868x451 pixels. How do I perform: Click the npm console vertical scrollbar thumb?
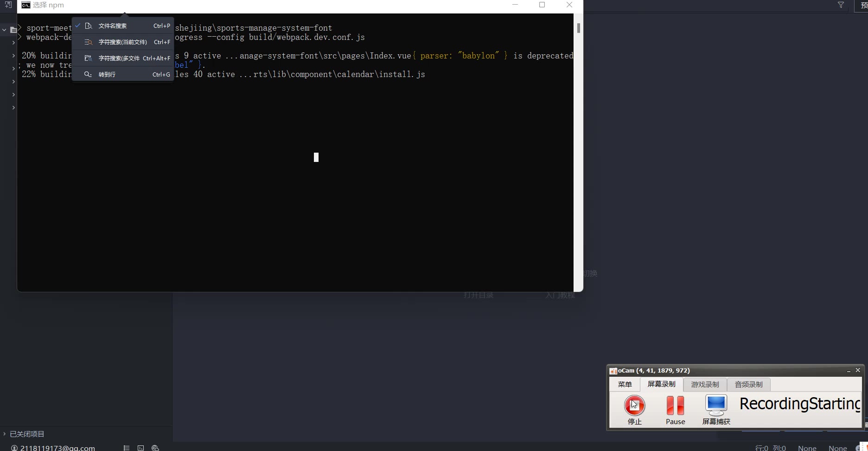(578, 28)
